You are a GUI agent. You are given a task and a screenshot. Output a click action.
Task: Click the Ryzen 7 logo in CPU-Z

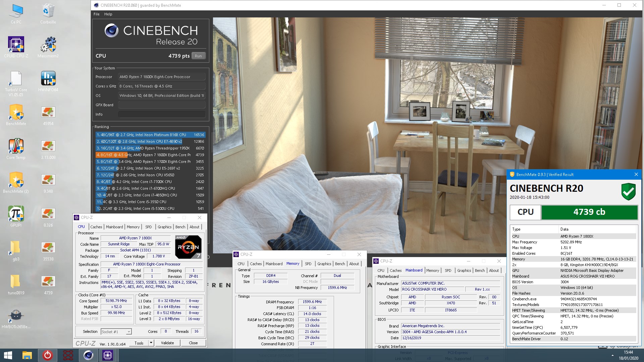pos(188,247)
